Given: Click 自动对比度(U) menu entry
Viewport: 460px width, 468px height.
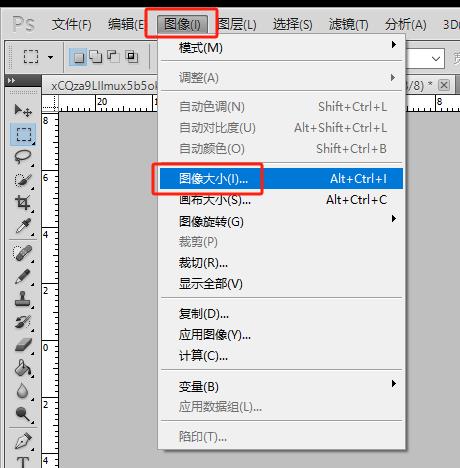Looking at the screenshot, I should (282, 128).
